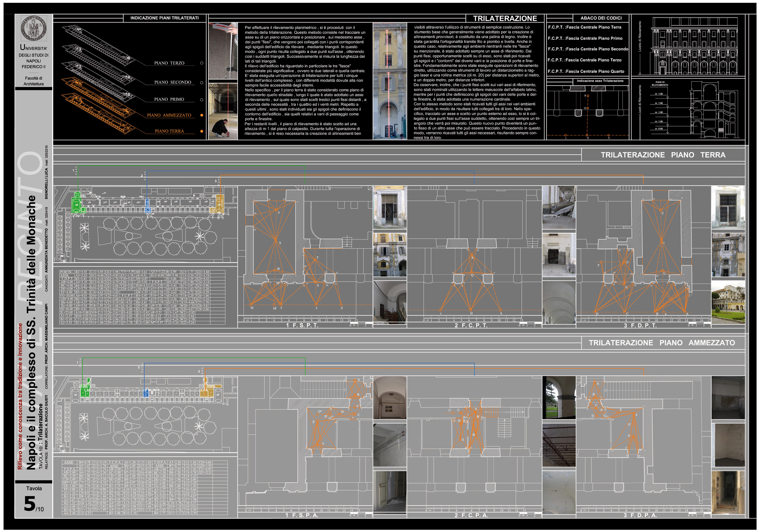The height and width of the screenshot is (532, 760).
Task: Click the 'INDICAZIONE PIANI TRILATERATI' heading
Action: 165,18
